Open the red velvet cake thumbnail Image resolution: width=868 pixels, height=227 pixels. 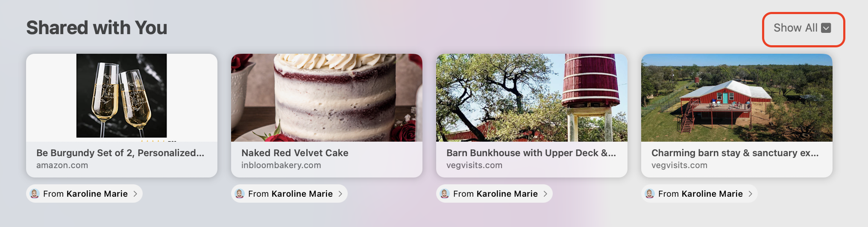point(327,97)
